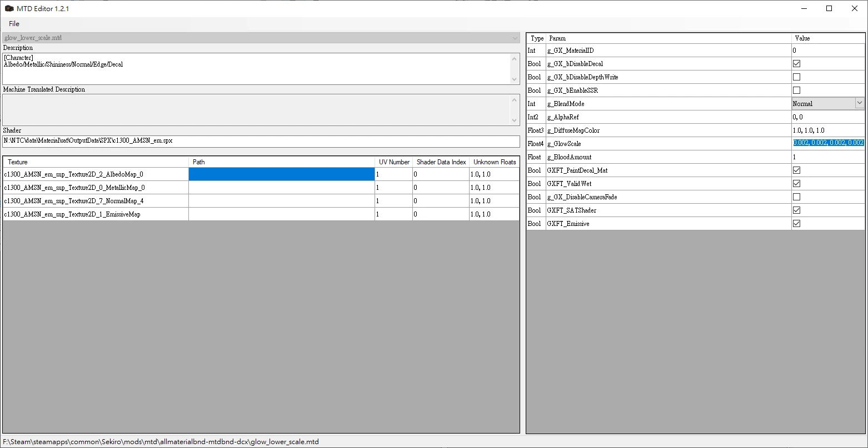Toggle the g_GX_bDisableDecal checkbox
The image size is (868, 448).
coord(796,64)
